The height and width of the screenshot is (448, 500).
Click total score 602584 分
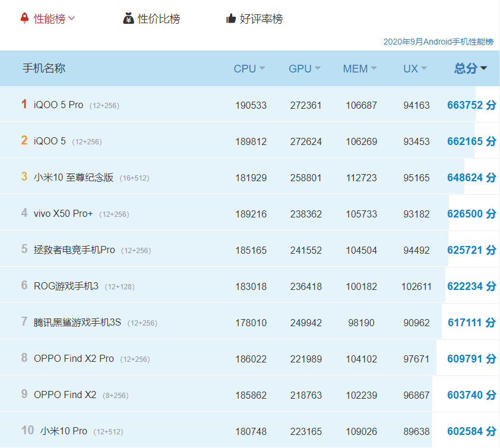point(471,431)
